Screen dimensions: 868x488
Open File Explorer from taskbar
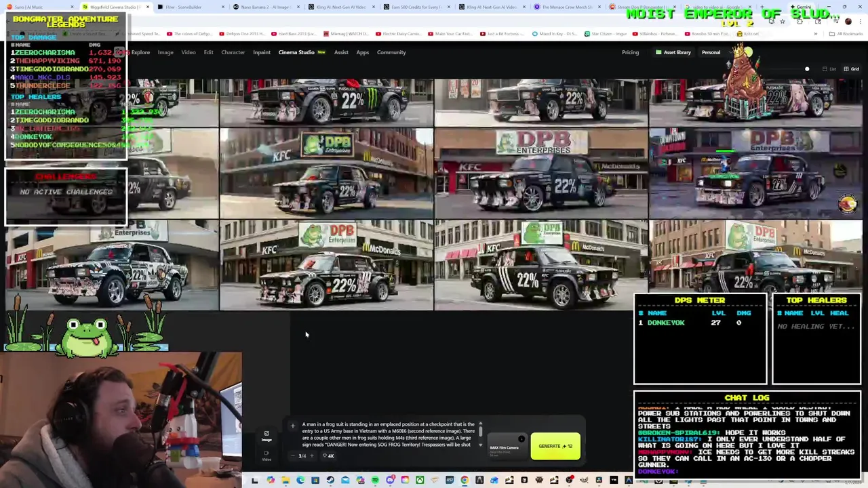(x=285, y=480)
